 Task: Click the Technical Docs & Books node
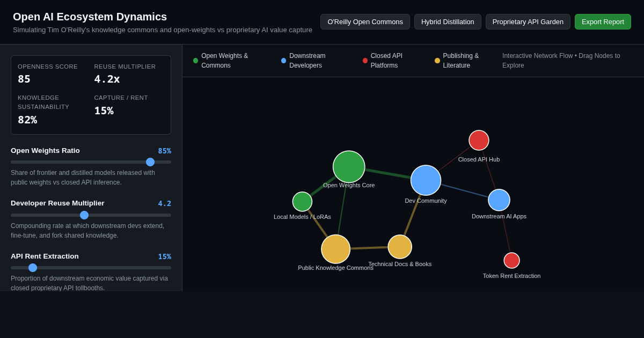(400, 247)
